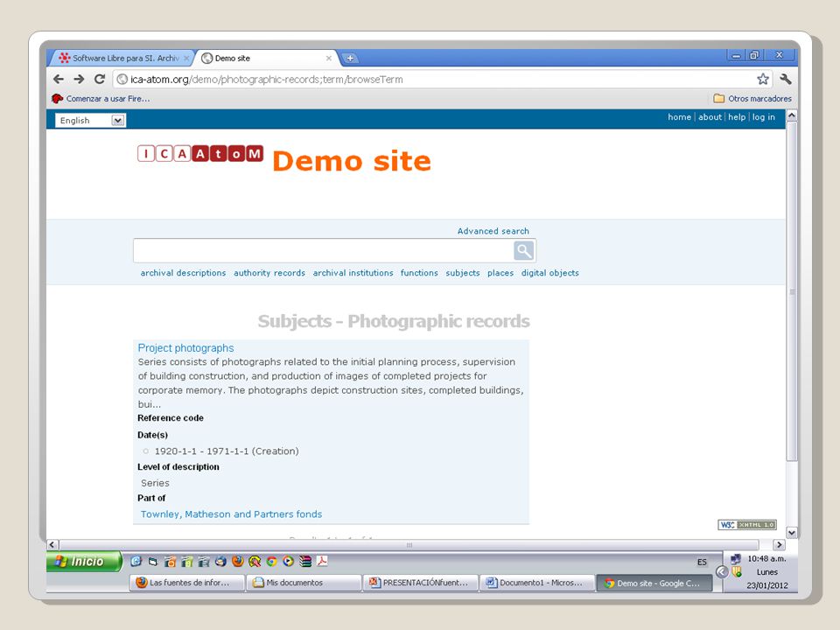This screenshot has height=630, width=840.
Task: Browse functions
Action: point(419,273)
